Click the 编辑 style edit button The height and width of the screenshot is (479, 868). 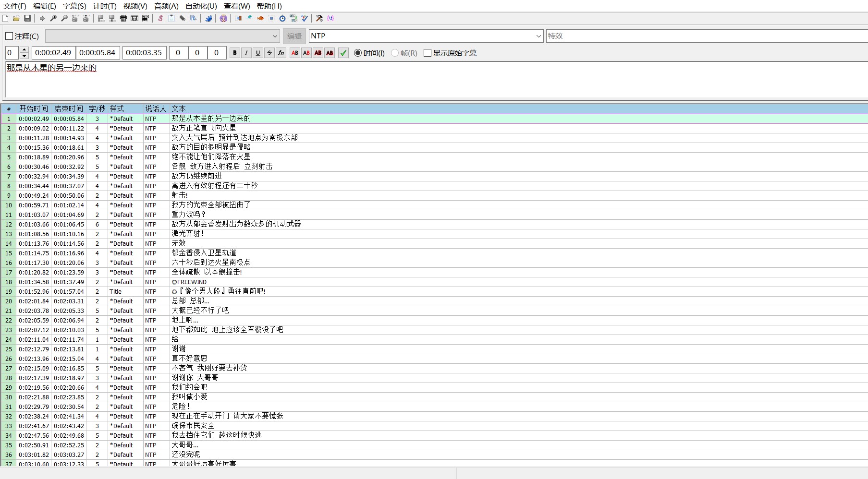pos(294,36)
